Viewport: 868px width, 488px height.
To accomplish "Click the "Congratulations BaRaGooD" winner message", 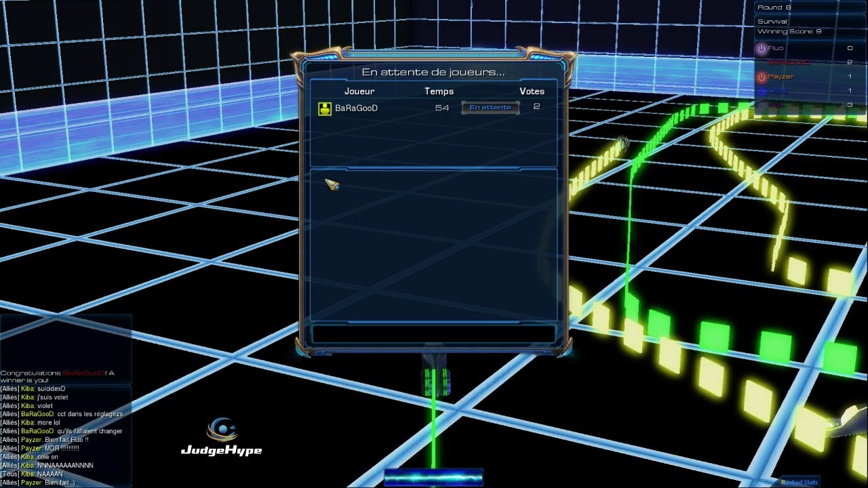I will click(x=57, y=376).
